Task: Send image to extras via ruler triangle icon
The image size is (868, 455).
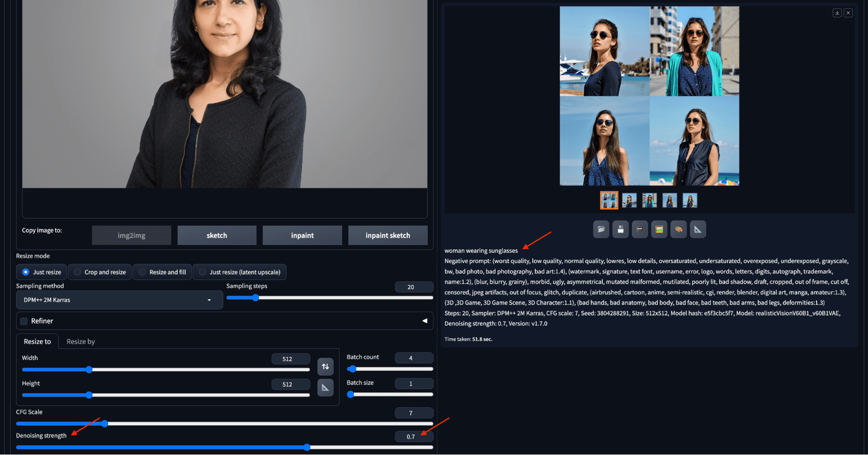Action: (x=698, y=229)
